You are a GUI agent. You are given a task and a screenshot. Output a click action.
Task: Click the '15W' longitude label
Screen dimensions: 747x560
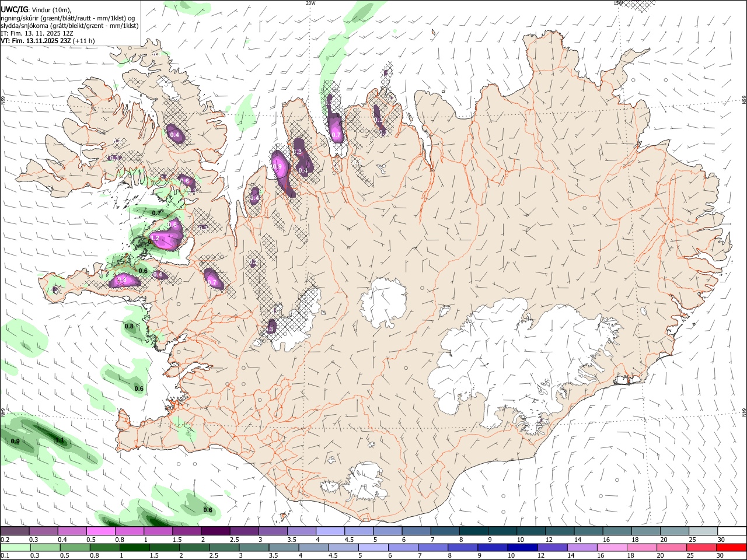617,3
